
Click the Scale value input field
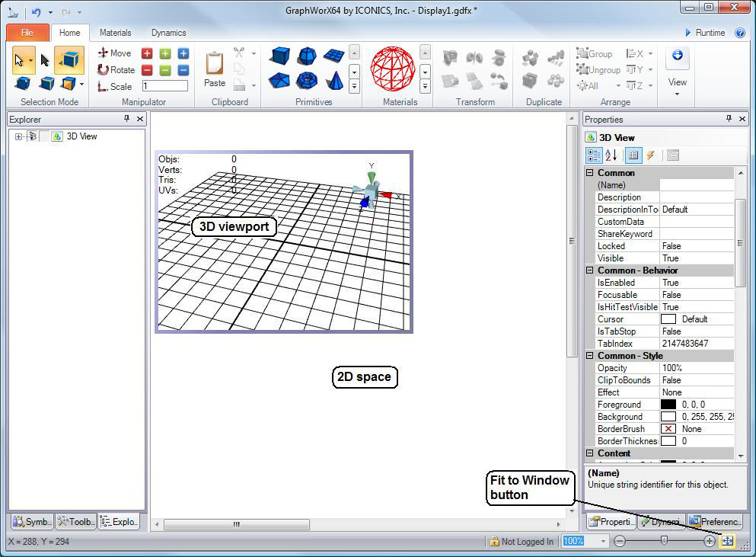tap(164, 86)
